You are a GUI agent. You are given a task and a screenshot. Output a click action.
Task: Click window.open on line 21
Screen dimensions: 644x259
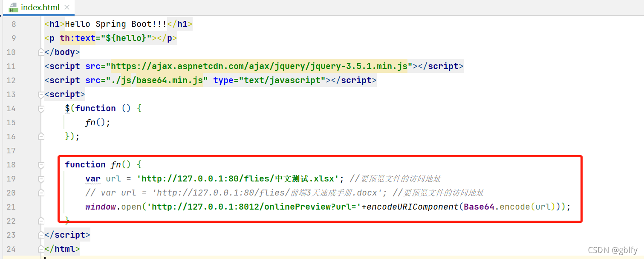(x=113, y=207)
